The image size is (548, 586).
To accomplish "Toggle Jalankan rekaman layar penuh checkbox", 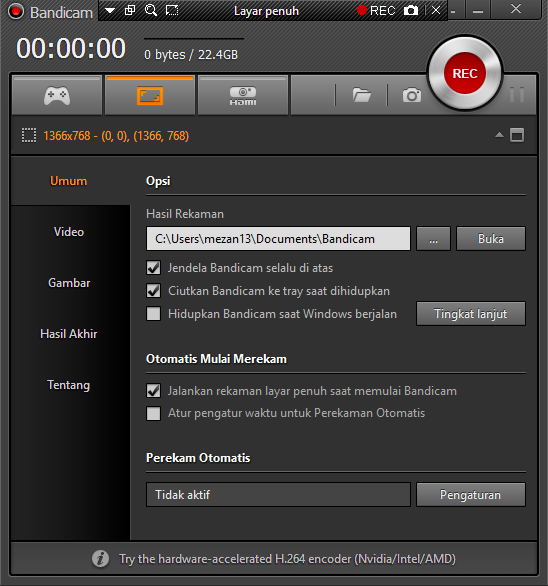I will coord(154,391).
